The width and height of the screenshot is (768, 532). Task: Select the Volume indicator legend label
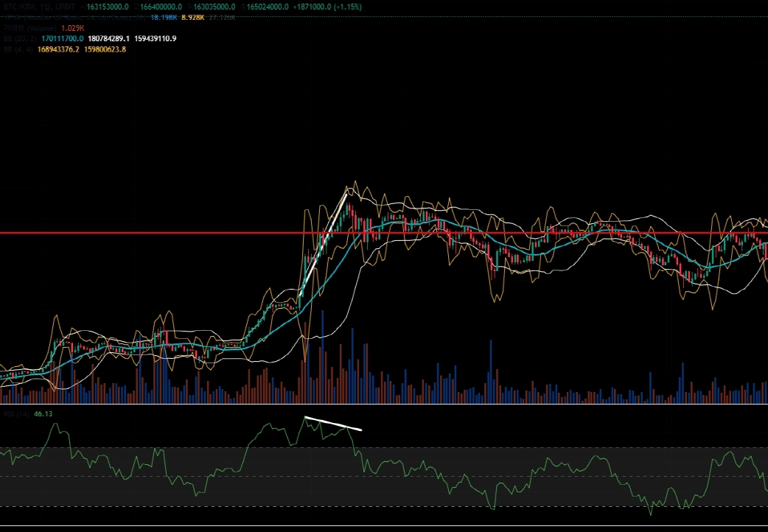30,28
